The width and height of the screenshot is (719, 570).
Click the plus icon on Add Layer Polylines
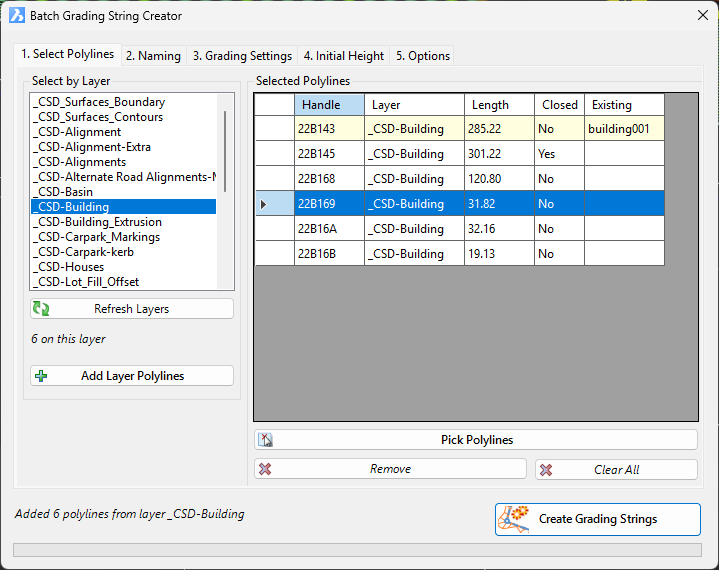pos(41,376)
